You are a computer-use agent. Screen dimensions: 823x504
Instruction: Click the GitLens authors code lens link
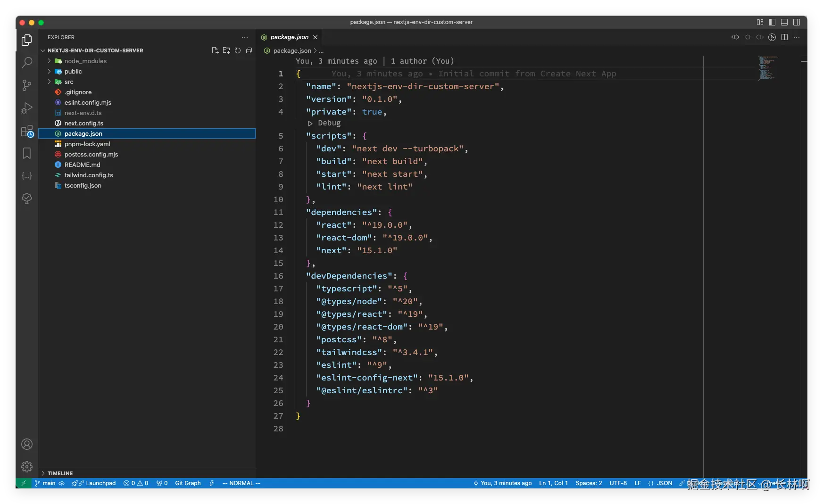click(x=422, y=61)
